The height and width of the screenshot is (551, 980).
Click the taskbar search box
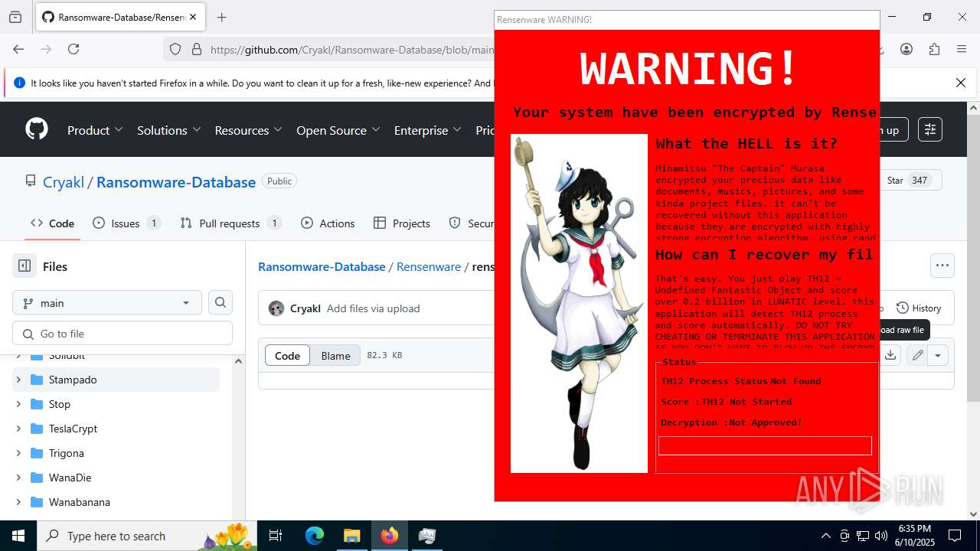[x=149, y=536]
